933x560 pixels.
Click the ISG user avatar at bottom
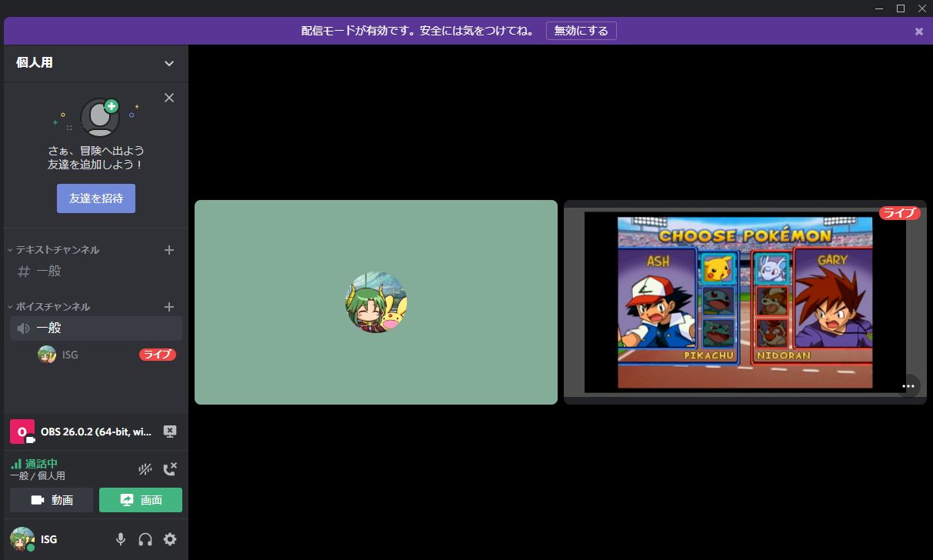pyautogui.click(x=22, y=539)
